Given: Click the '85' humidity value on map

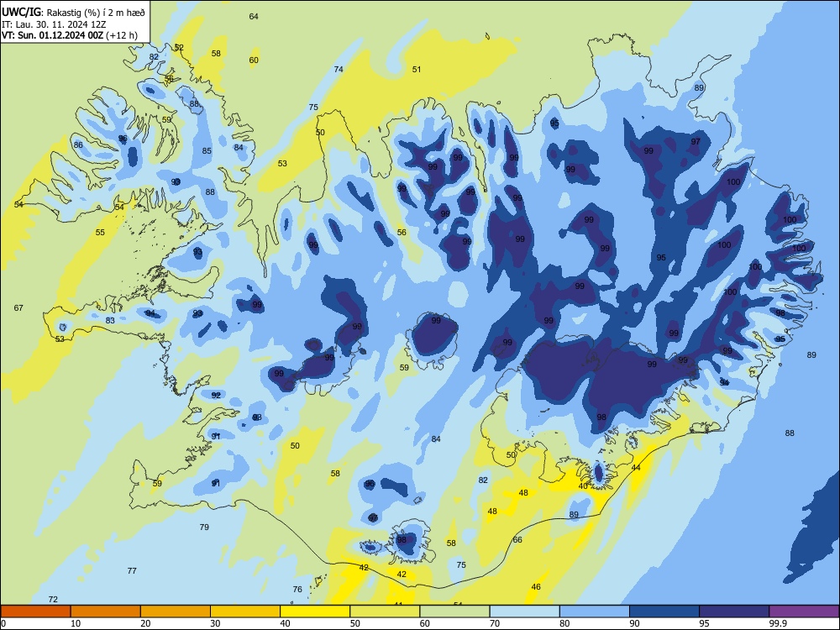Looking at the screenshot, I should pos(207,151).
